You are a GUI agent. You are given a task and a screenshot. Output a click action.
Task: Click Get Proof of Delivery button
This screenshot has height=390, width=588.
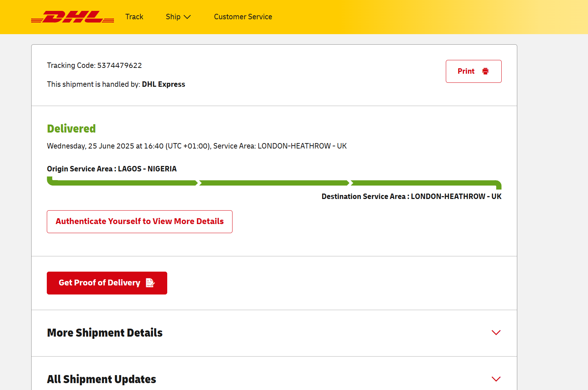pyautogui.click(x=107, y=283)
